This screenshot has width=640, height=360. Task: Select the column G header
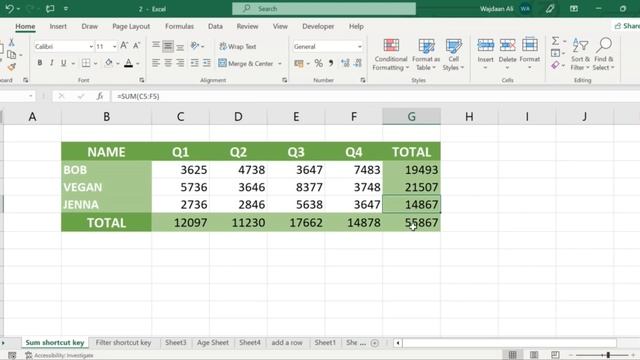point(411,117)
